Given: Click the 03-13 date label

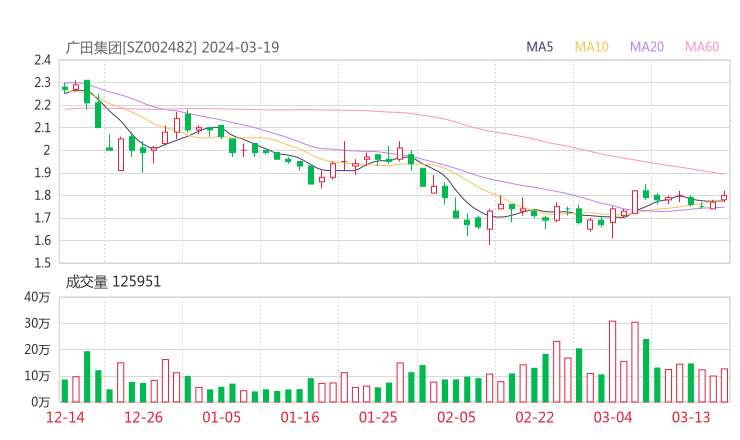Looking at the screenshot, I should click(691, 417).
